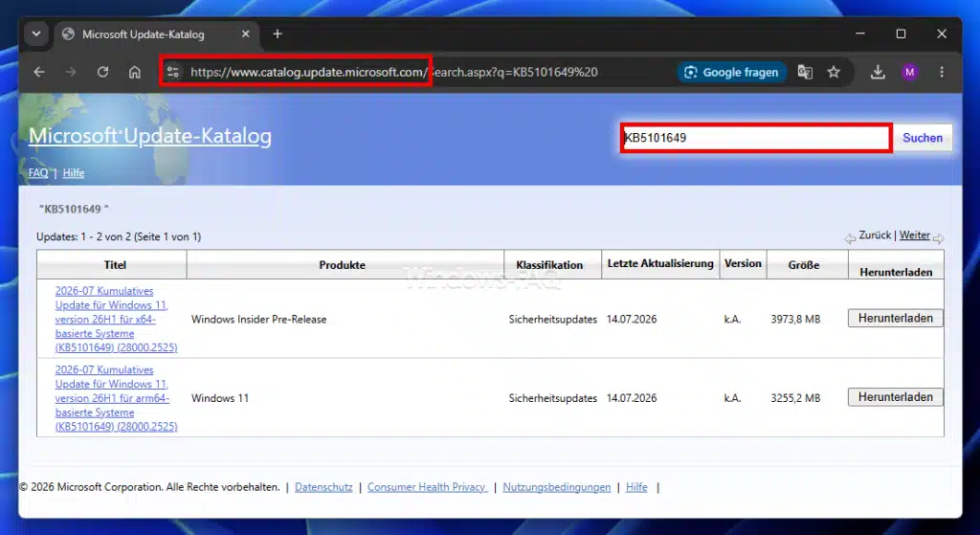The height and width of the screenshot is (535, 980).
Task: Click the address bar URL field
Action: (412, 72)
